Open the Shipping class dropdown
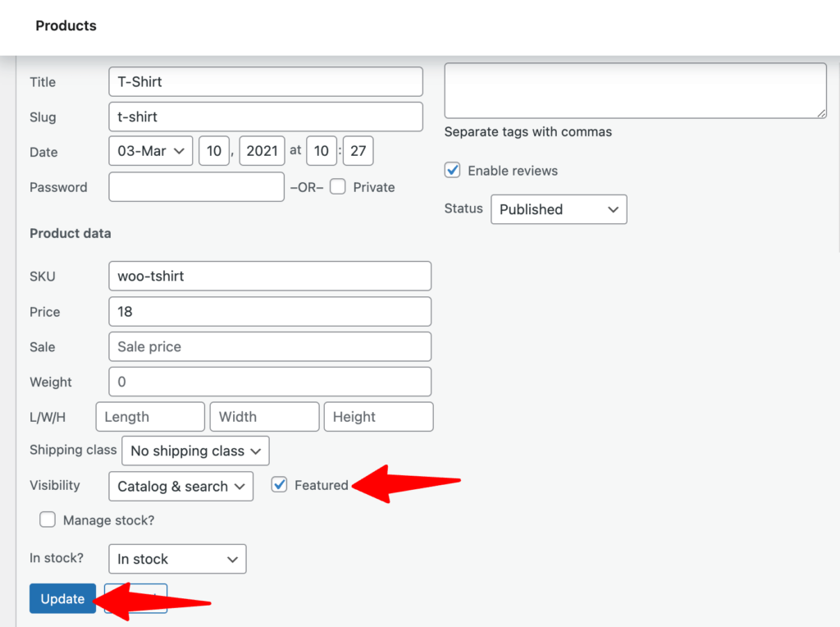This screenshot has width=840, height=627. tap(195, 451)
